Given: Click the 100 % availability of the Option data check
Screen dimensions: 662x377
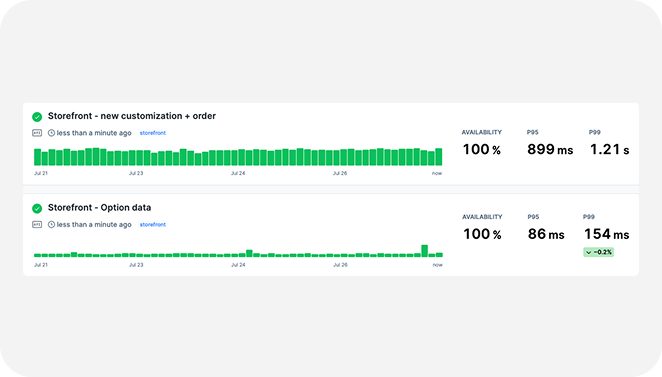Looking at the screenshot, I should pos(482,234).
